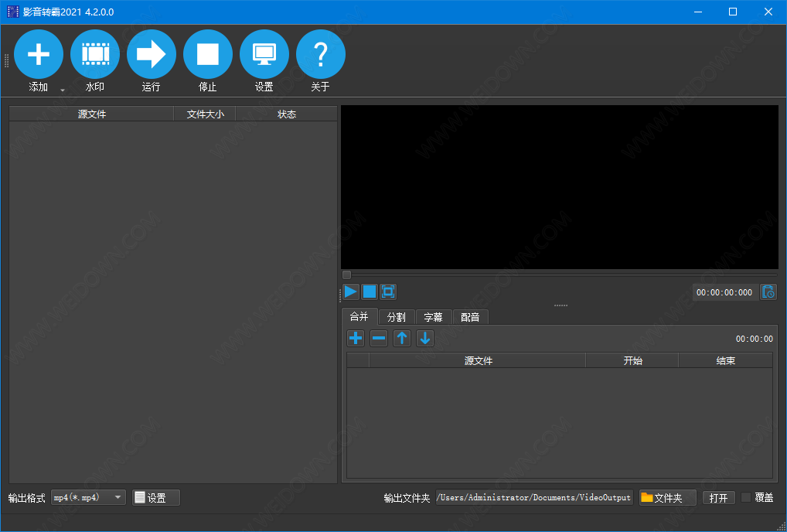Viewport: 787px width, 532px height.
Task: Switch to the Merge (合并) tab
Action: [359, 317]
